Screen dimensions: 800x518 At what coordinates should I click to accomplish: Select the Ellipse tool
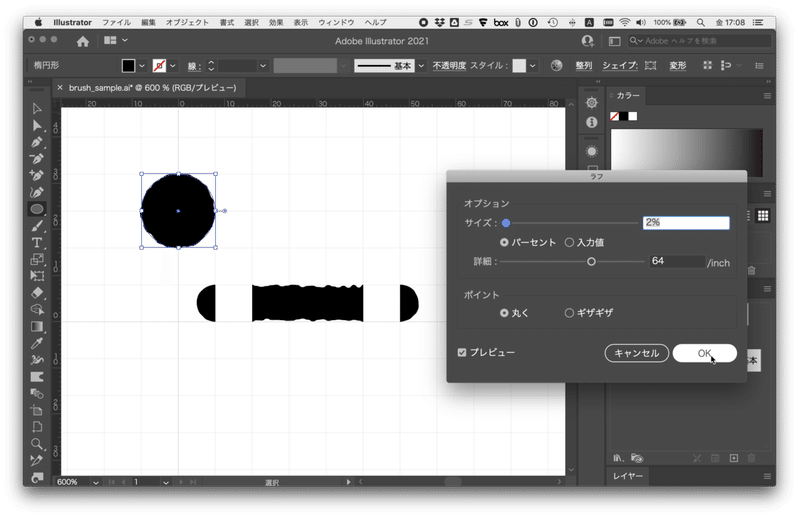point(37,209)
